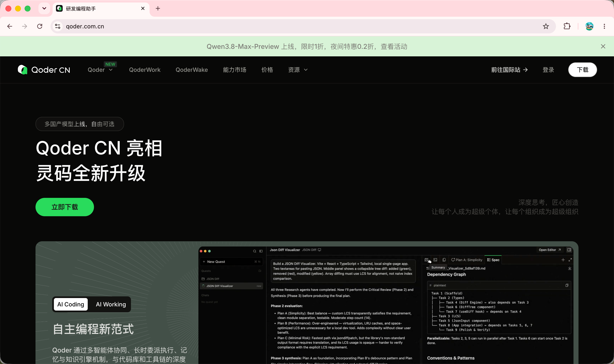Viewport: 614px width, 364px height.
Task: Click the 'Task 9 (Polish & Verify)' line
Action: (468, 330)
